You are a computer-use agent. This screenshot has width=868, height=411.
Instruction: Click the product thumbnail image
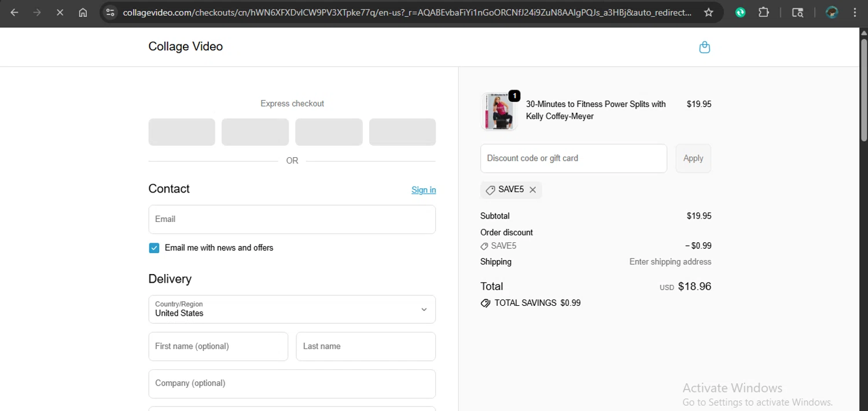click(x=499, y=112)
